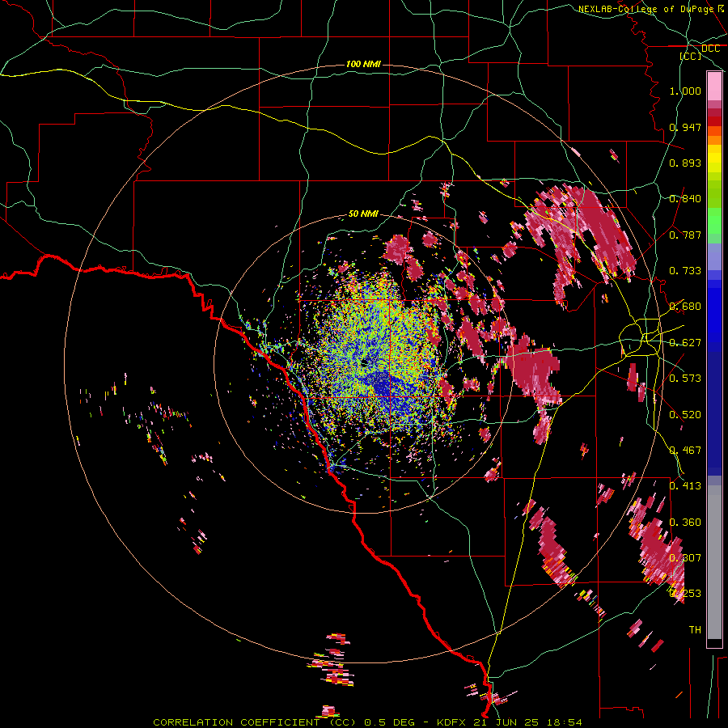Click the 0.307 legend value

click(685, 558)
